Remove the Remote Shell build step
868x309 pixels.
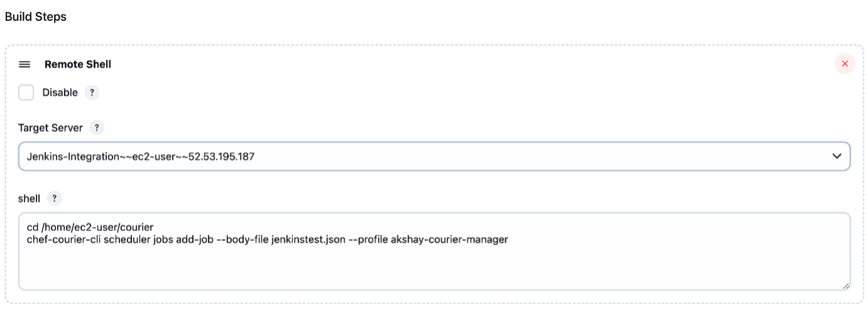tap(845, 64)
